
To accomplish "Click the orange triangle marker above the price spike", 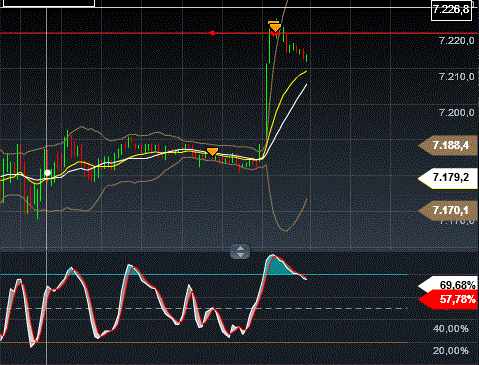I will [x=275, y=27].
